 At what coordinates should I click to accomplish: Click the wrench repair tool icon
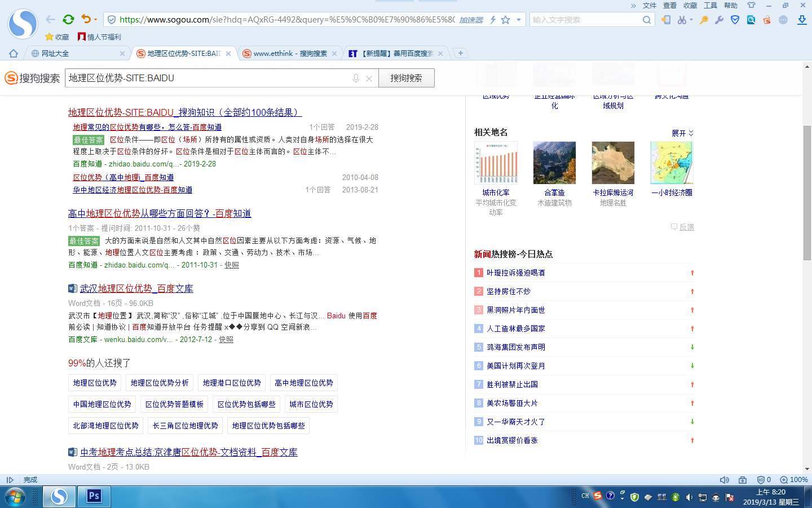(719, 20)
